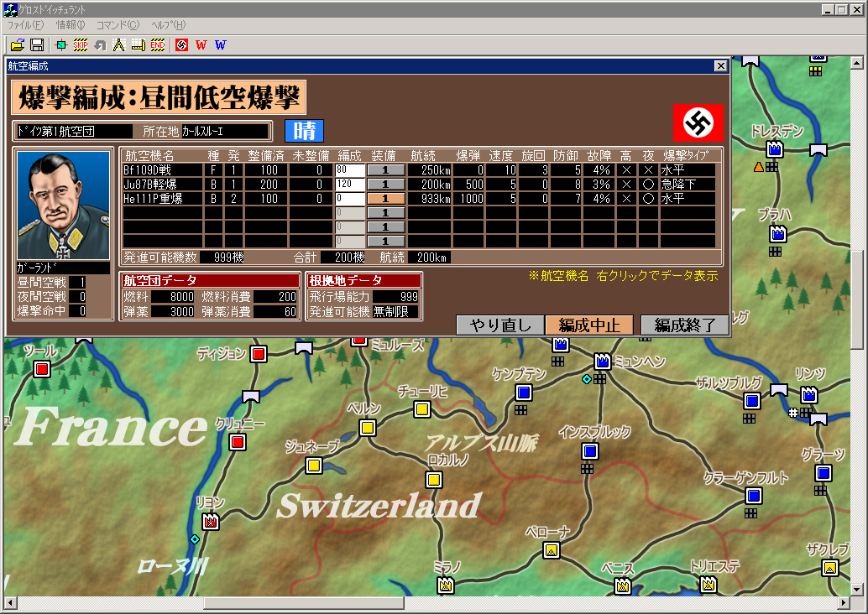Open the ヘルプ(H) menu
The width and height of the screenshot is (868, 614).
(168, 25)
